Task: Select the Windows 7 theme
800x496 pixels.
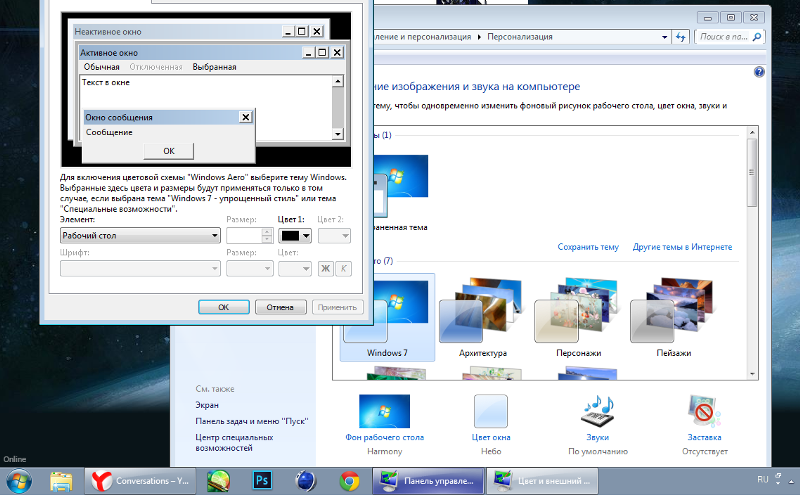Action: click(x=387, y=317)
